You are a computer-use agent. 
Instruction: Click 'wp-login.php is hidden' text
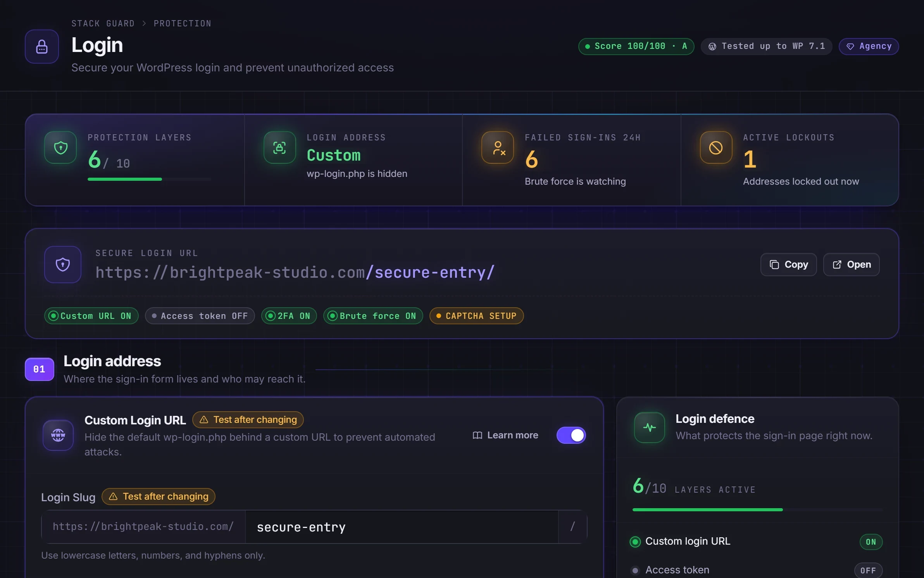tap(357, 174)
